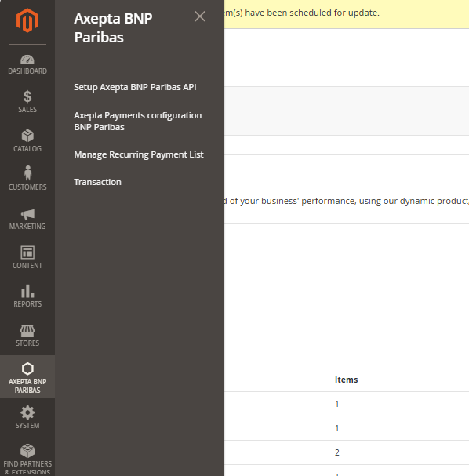The height and width of the screenshot is (476, 469).
Task: Open Setup Axepta BNP Paribas API
Action: coord(135,87)
